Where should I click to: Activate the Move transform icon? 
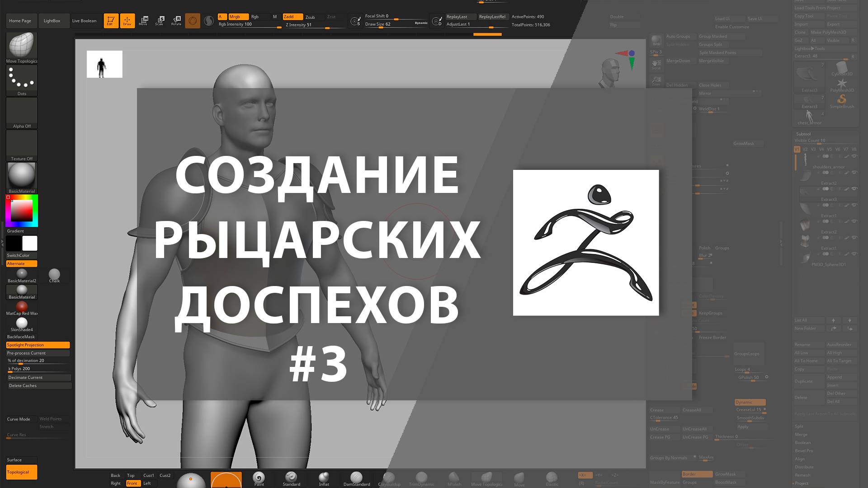143,21
